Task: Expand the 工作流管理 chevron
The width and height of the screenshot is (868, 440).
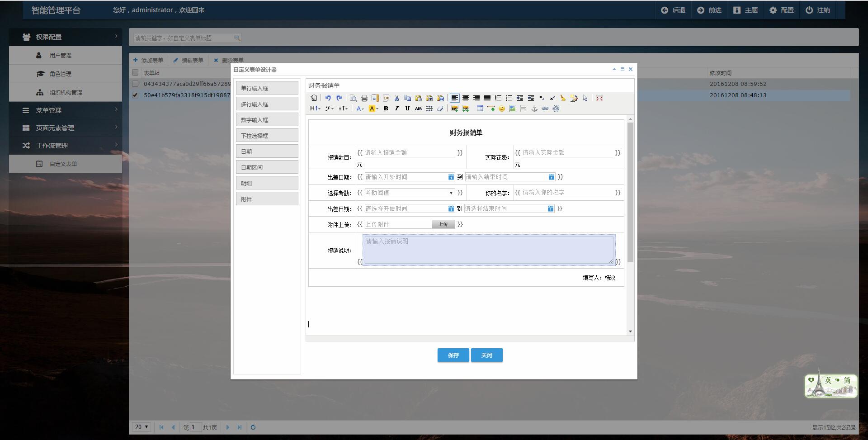Action: [116, 145]
